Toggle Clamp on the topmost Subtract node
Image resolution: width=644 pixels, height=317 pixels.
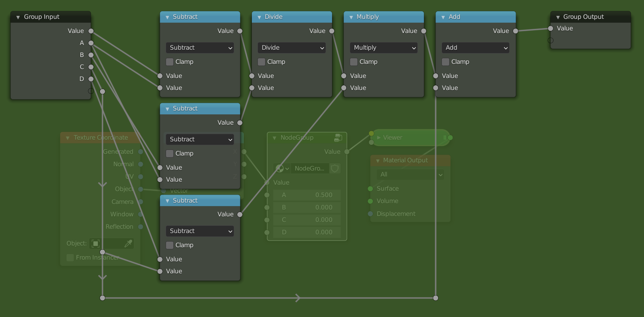coord(170,62)
